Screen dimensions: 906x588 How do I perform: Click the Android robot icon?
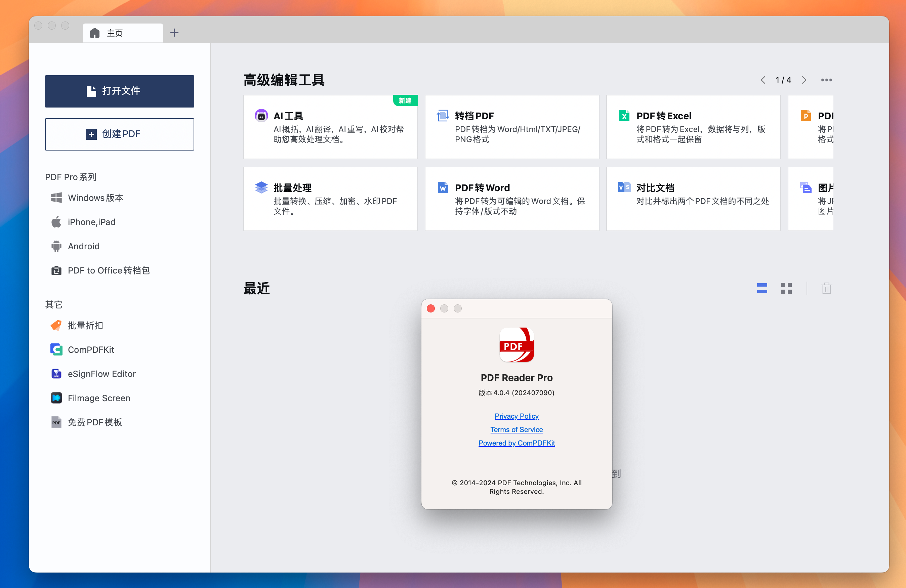click(x=56, y=246)
